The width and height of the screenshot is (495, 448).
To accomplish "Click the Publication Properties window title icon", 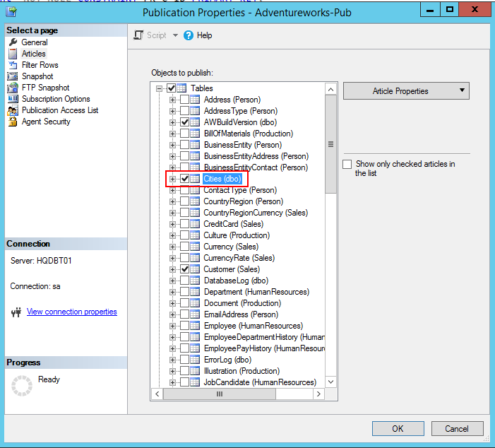I will (11, 12).
